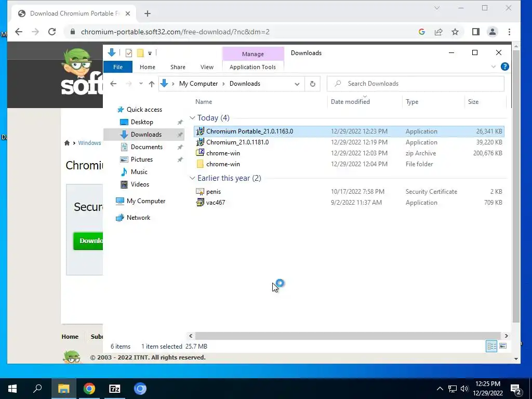Sort by the Type column header
Viewport: 532px width, 399px height.
click(412, 102)
